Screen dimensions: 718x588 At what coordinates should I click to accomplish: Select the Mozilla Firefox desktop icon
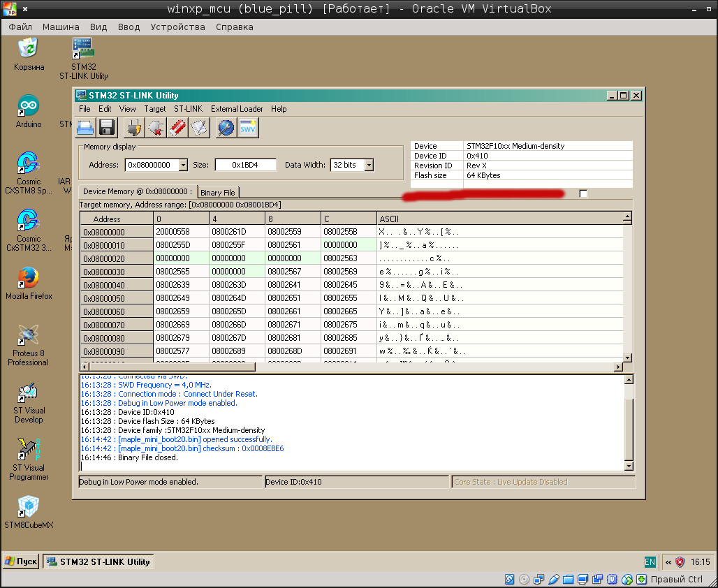pos(29,283)
